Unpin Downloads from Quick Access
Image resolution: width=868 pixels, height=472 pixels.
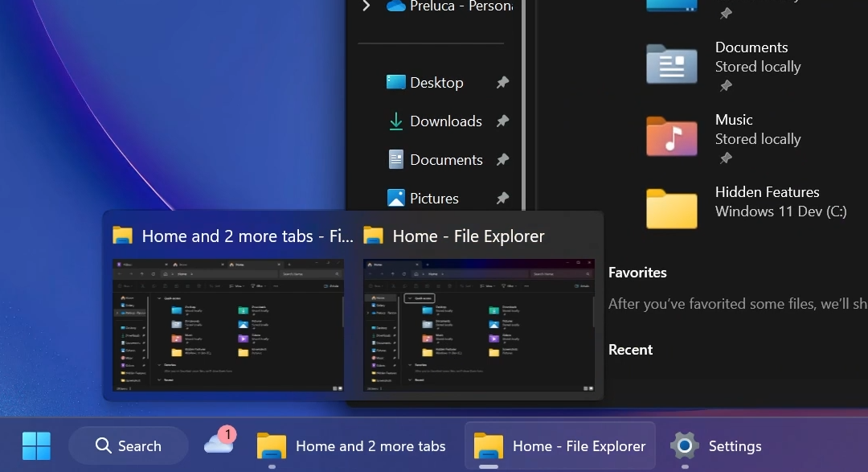click(x=503, y=121)
